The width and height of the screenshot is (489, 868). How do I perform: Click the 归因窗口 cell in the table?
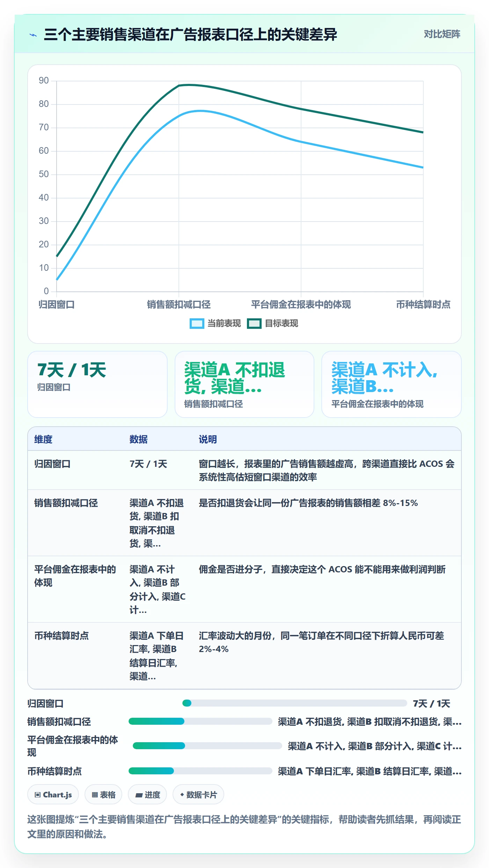pos(52,464)
